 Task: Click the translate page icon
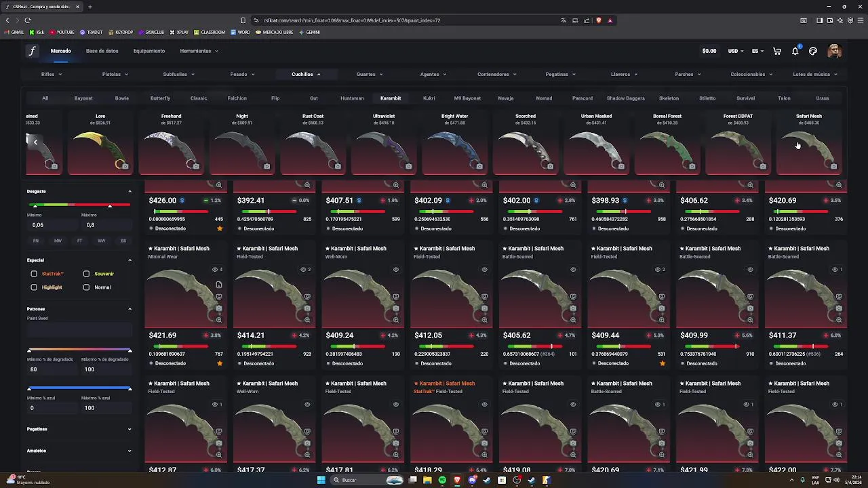pyautogui.click(x=563, y=20)
